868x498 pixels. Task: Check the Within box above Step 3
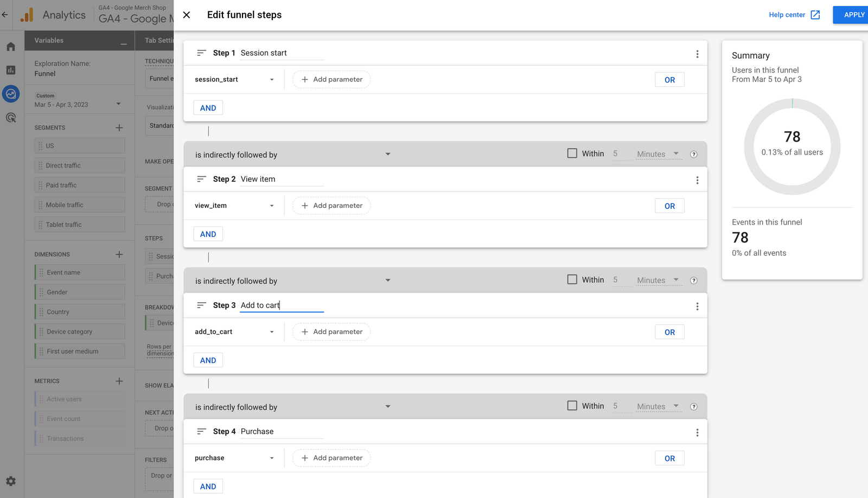coord(572,279)
